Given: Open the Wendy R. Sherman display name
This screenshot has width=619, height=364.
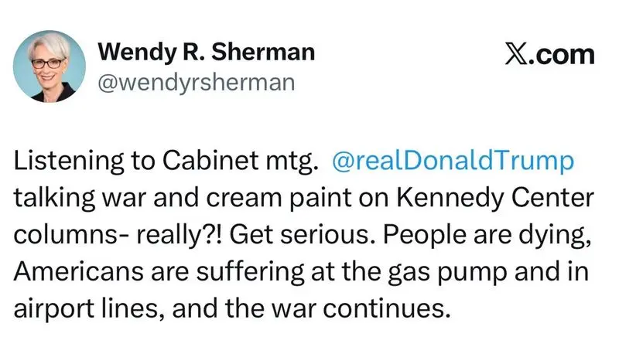Looking at the screenshot, I should 207,53.
